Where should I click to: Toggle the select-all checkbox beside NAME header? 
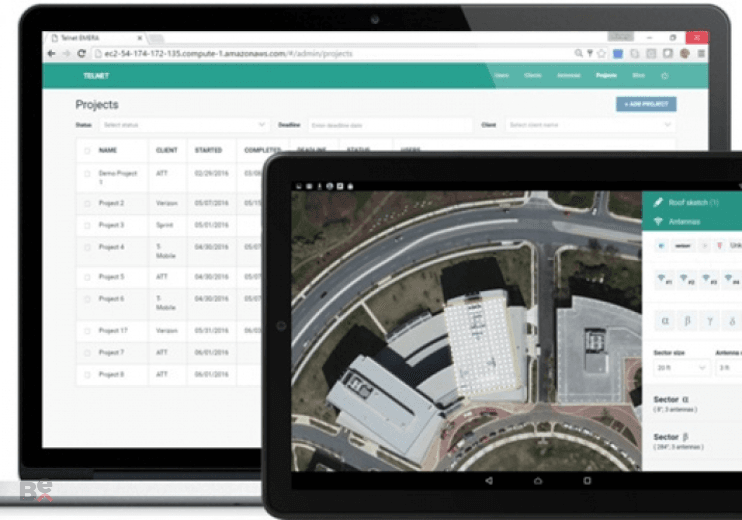point(87,150)
